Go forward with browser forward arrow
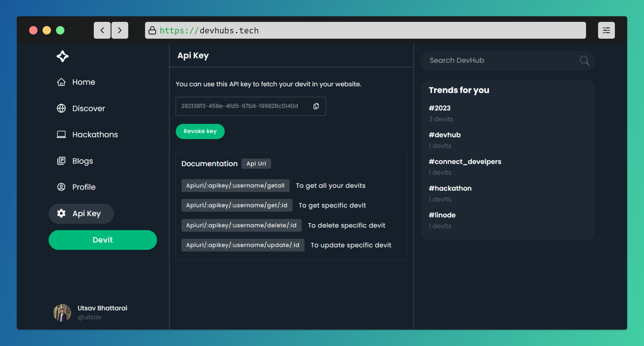The width and height of the screenshot is (644, 346). click(x=120, y=30)
